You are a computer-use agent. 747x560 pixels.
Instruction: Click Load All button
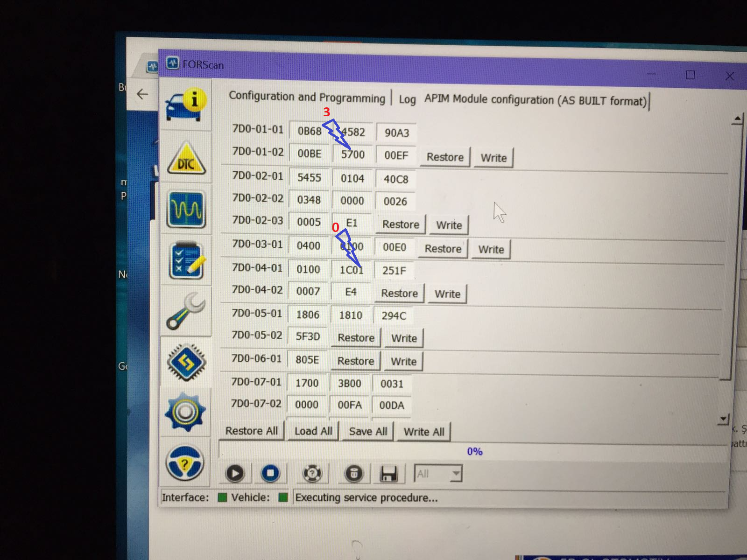pyautogui.click(x=313, y=431)
